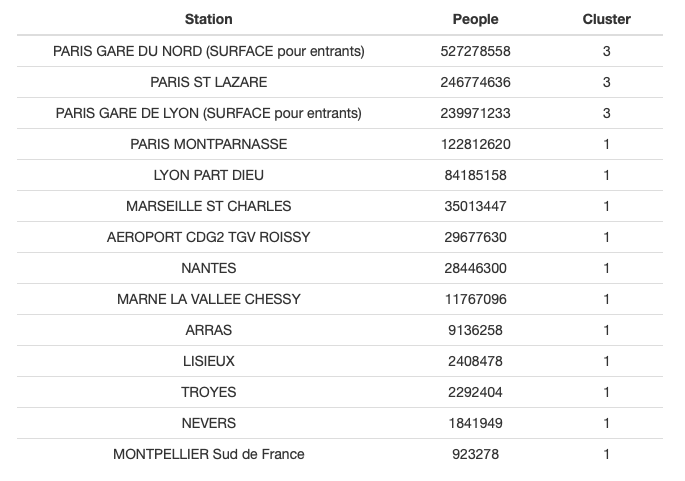Click the people value 923278
Viewport: 685px width, 481px height.
pyautogui.click(x=475, y=454)
